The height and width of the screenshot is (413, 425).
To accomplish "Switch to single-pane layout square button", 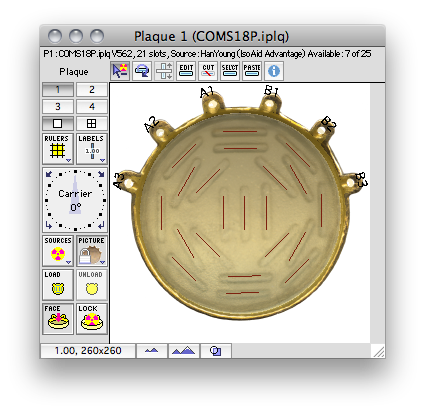I will pyautogui.click(x=58, y=124).
